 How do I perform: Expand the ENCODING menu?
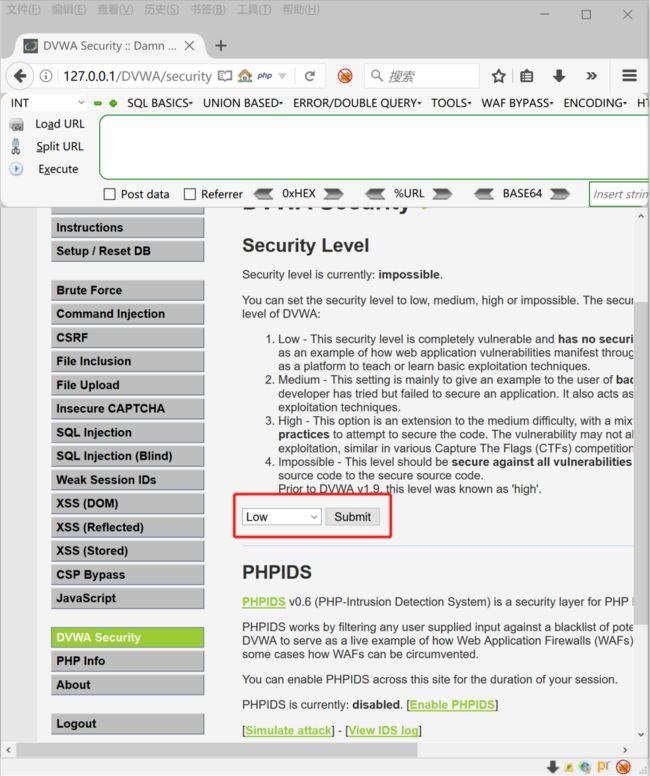click(595, 103)
